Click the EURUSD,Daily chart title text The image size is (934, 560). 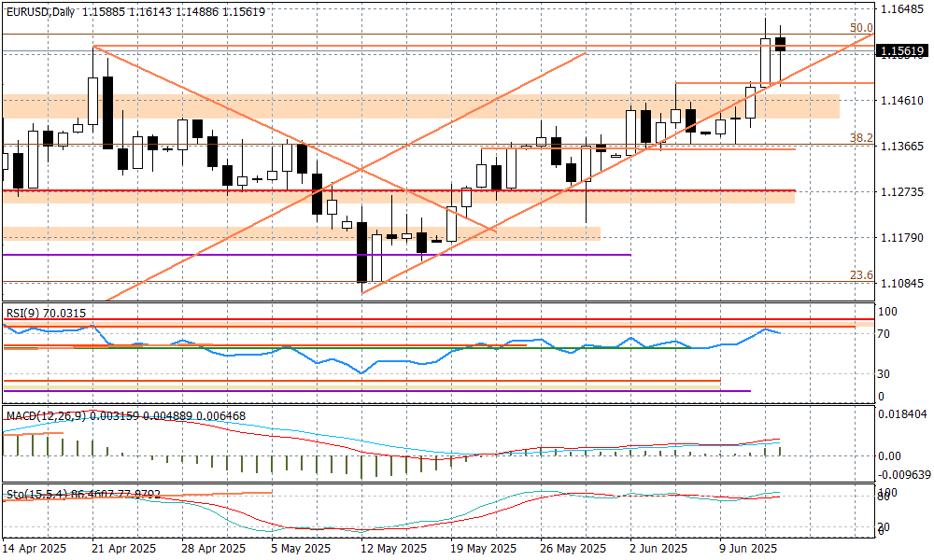click(40, 9)
